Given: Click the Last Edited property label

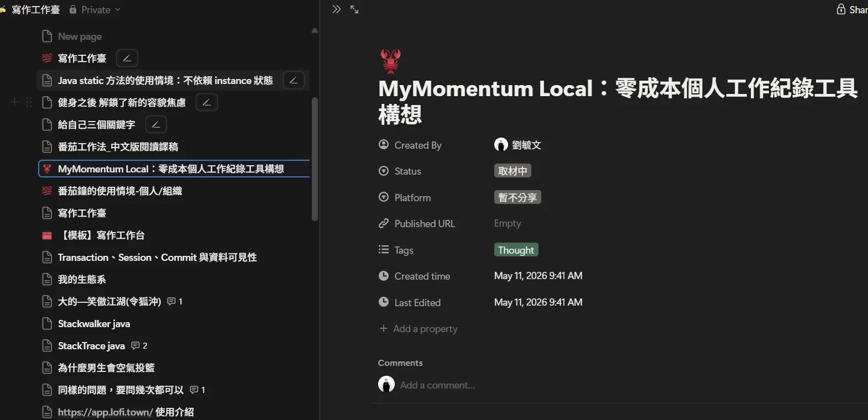Looking at the screenshot, I should pos(417,302).
